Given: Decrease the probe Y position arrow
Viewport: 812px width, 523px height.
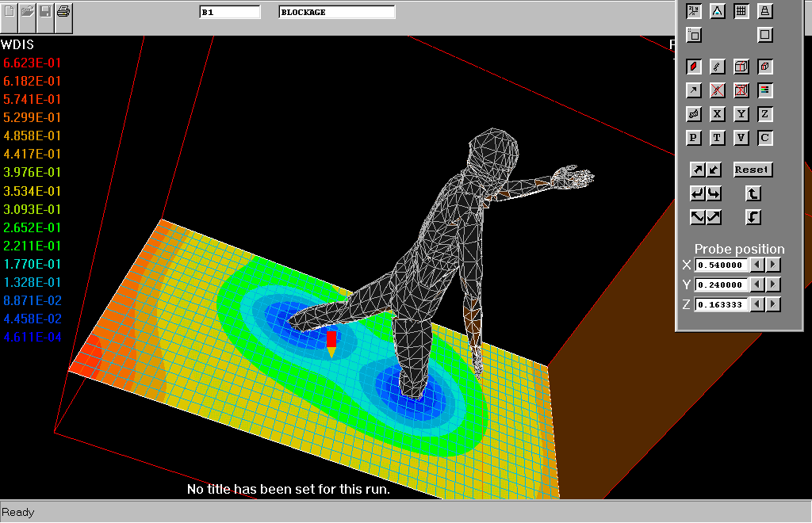Looking at the screenshot, I should tap(757, 284).
